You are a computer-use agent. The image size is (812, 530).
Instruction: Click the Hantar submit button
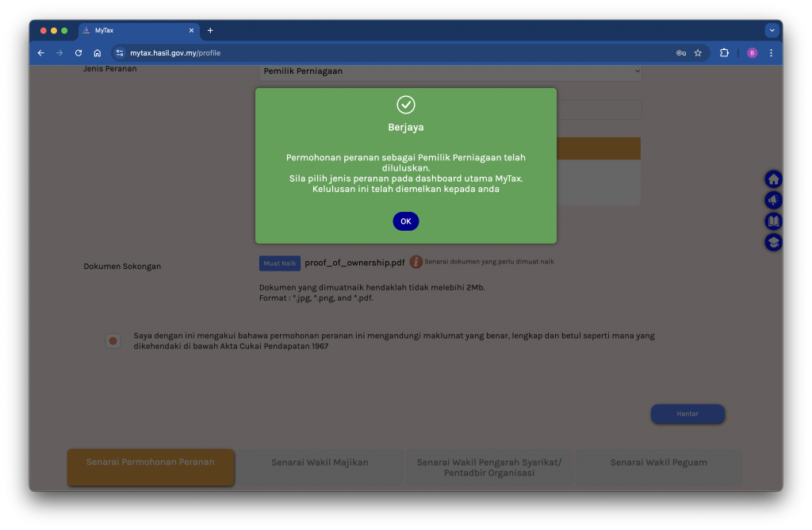(688, 413)
